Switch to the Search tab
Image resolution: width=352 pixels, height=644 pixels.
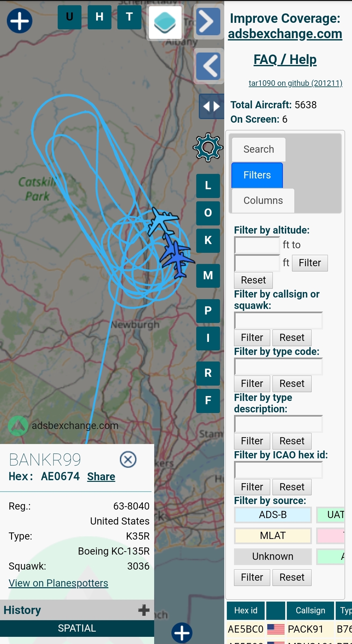pos(259,149)
